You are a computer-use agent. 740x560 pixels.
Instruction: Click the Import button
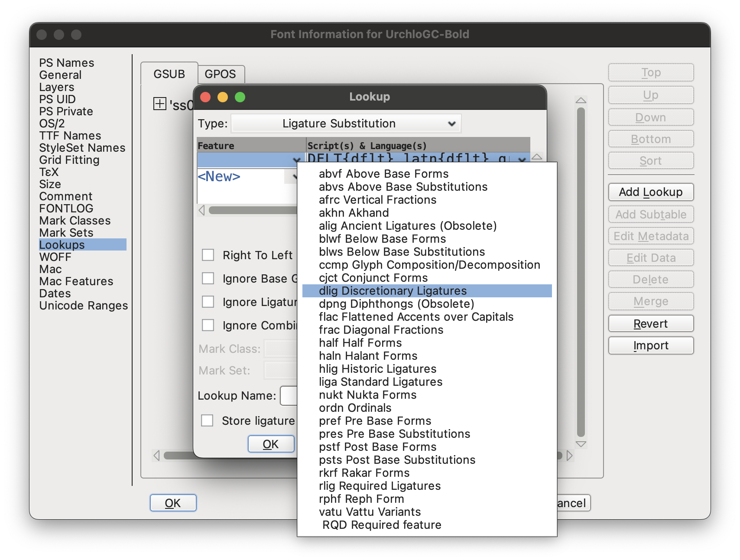coord(650,345)
